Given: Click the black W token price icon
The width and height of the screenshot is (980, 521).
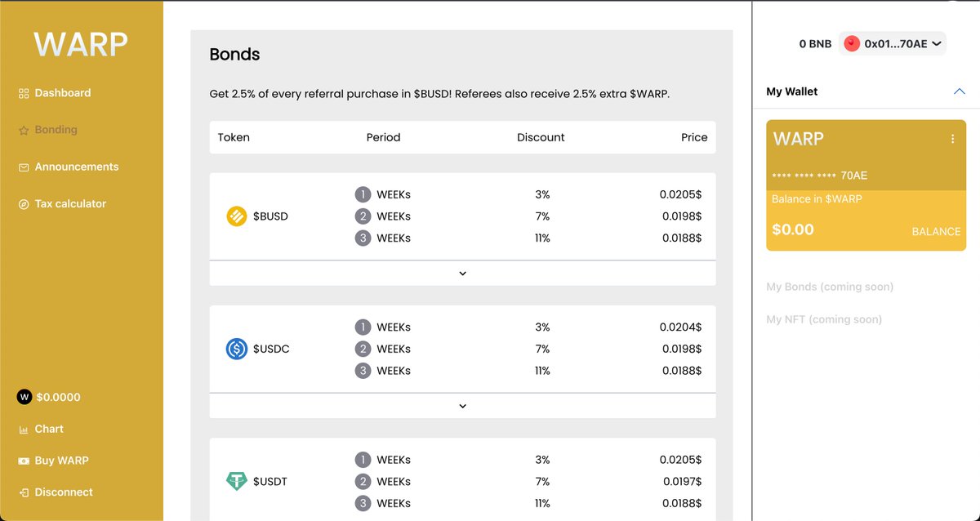Looking at the screenshot, I should (24, 397).
